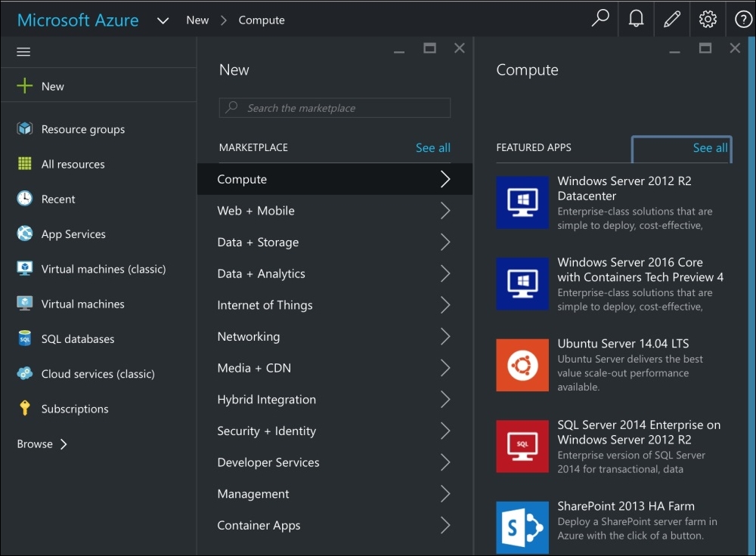This screenshot has height=556, width=756.
Task: Minimize the Compute blade
Action: point(674,51)
